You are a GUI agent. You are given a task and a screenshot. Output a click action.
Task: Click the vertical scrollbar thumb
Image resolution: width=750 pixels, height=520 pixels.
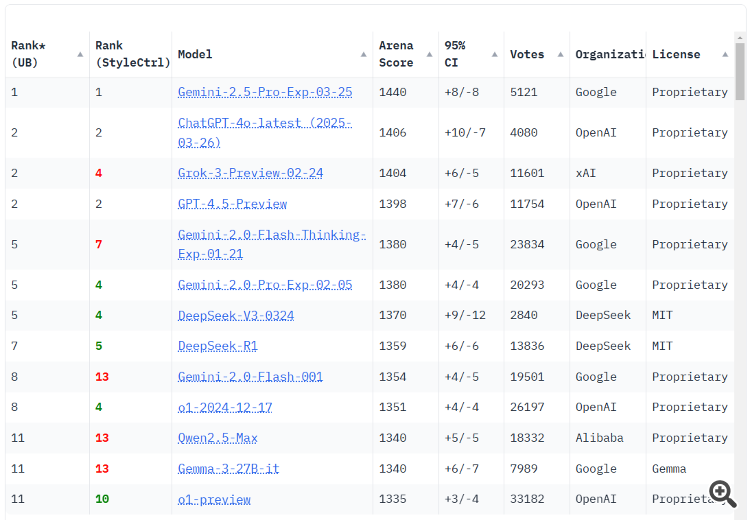pos(740,70)
